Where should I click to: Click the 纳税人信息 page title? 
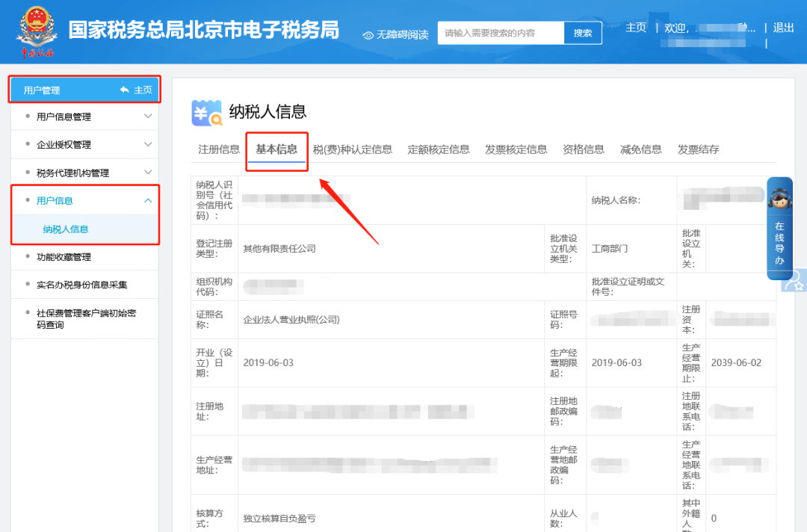[268, 111]
